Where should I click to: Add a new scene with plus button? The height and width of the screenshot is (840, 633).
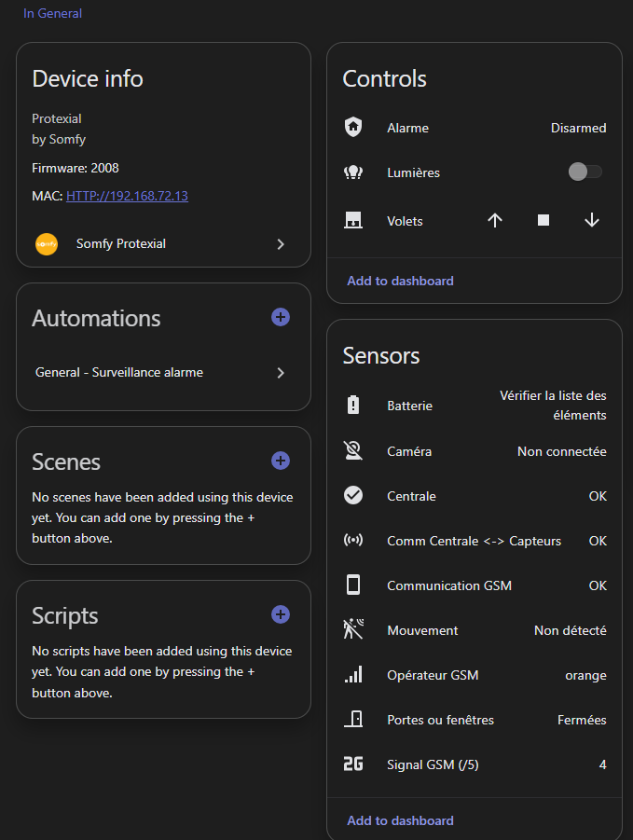point(281,461)
